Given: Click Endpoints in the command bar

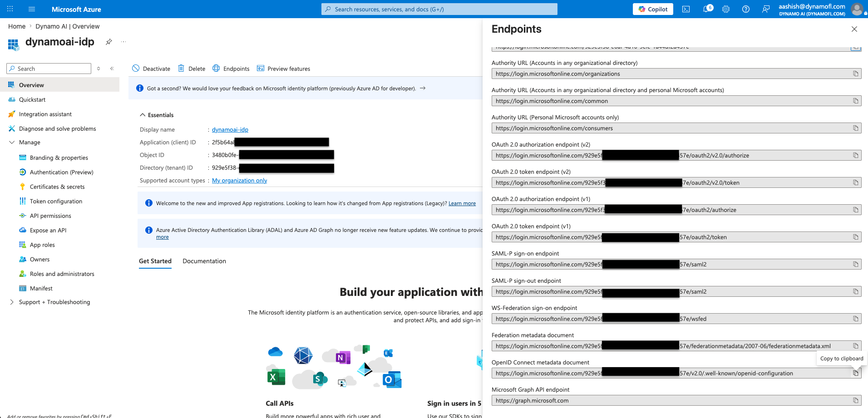Looking at the screenshot, I should click(x=231, y=69).
